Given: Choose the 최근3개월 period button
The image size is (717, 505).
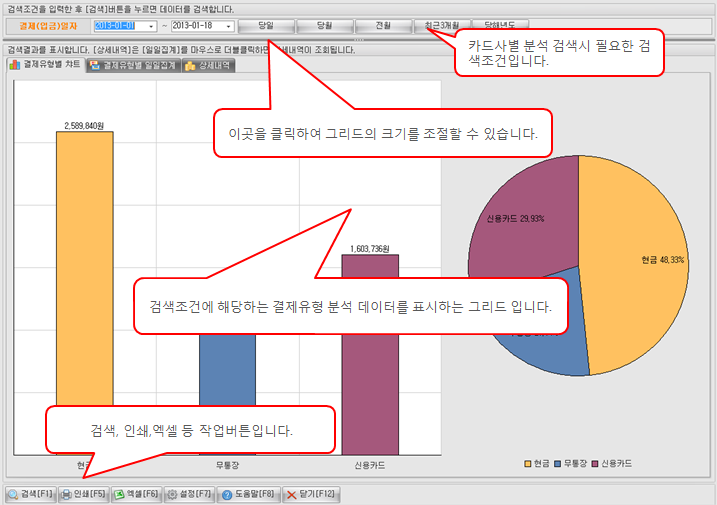Looking at the screenshot, I should click(x=442, y=26).
